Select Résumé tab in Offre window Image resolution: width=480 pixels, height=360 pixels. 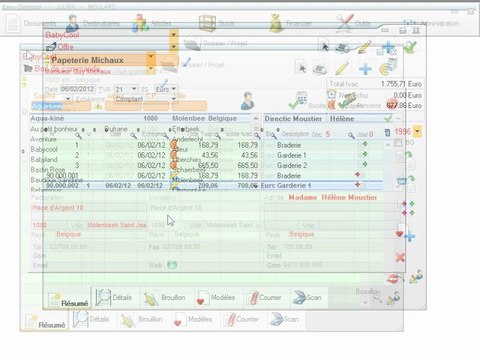click(68, 301)
